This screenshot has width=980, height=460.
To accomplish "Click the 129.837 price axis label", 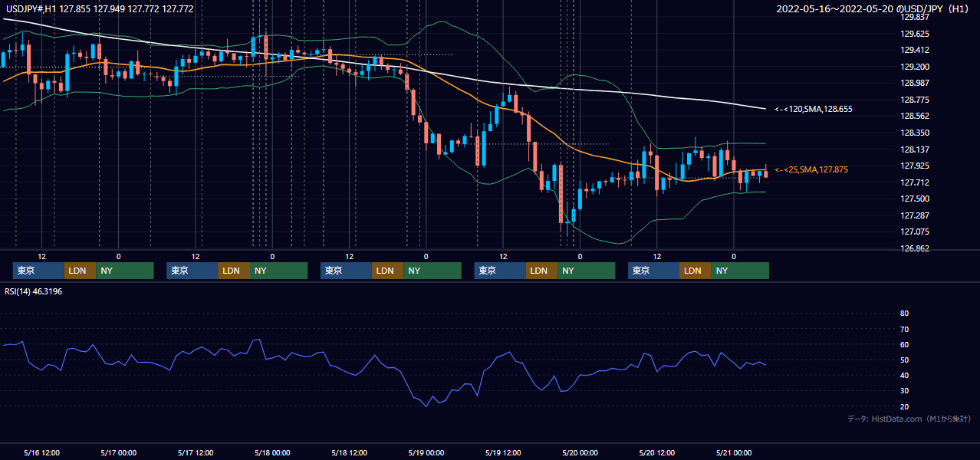I will [916, 17].
